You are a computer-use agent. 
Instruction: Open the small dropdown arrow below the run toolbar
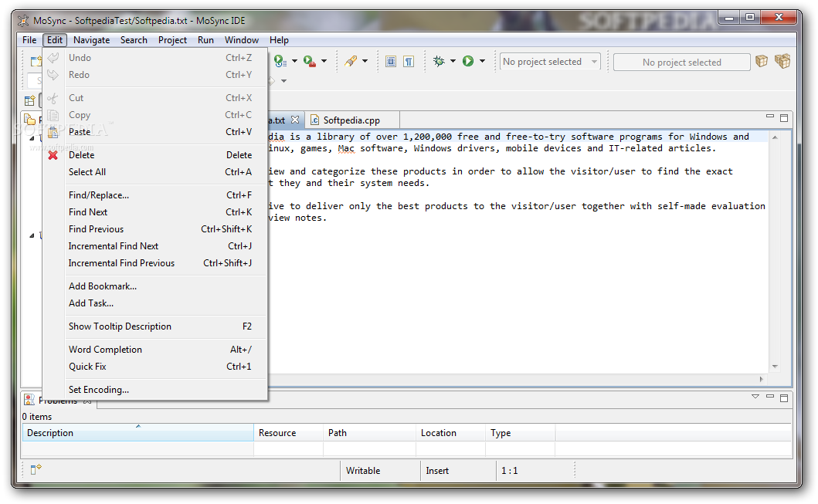click(283, 81)
